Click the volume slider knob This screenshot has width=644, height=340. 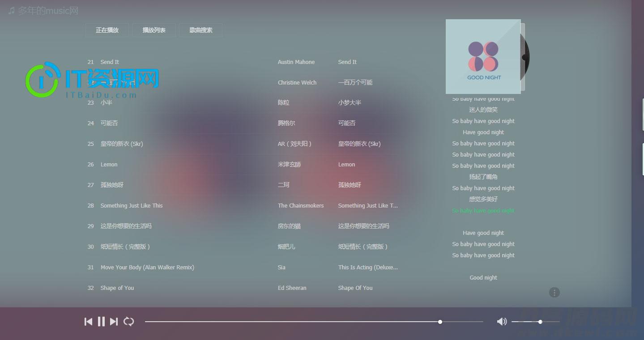point(540,322)
